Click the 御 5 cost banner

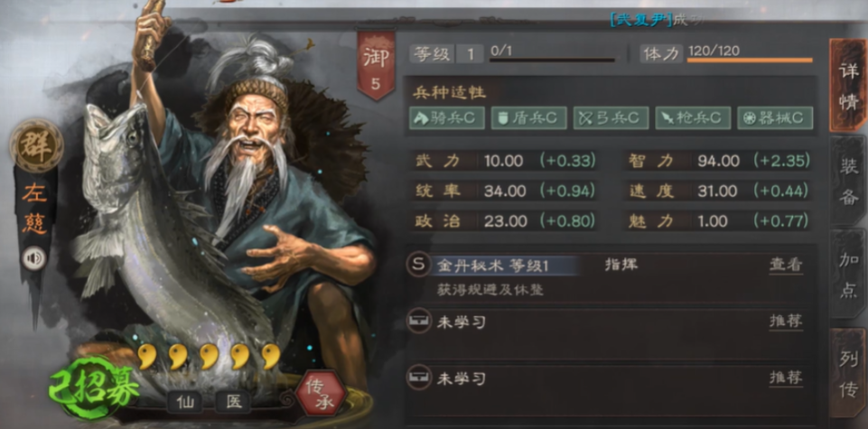[376, 65]
